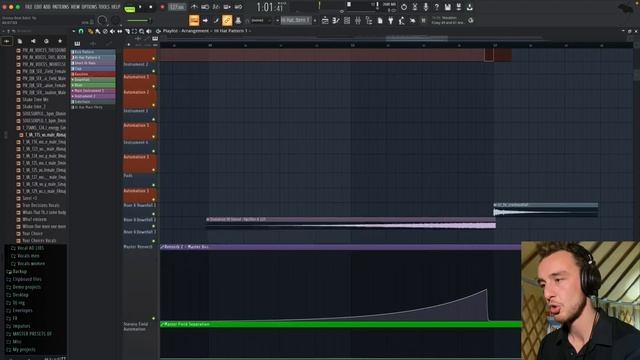
Task: Open the HELP menu
Action: tap(116, 7)
